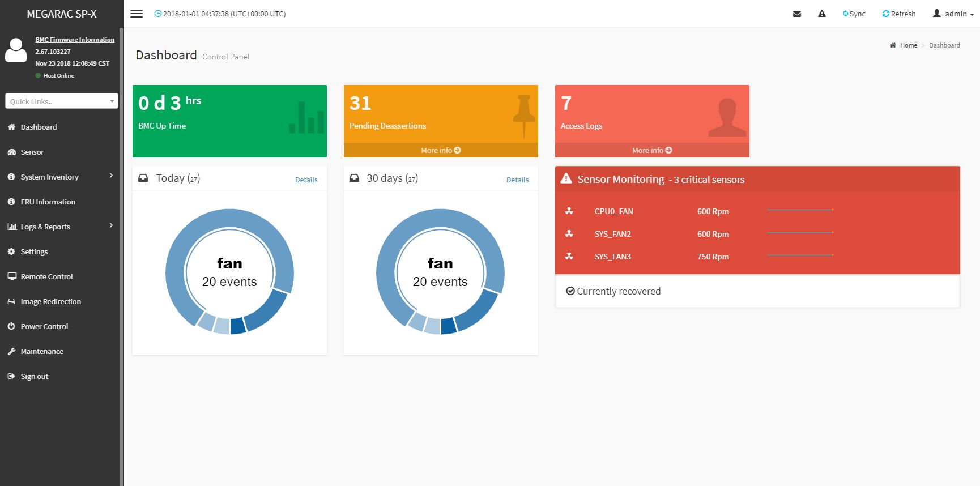
Task: Open the Quick Links dropdown
Action: tap(61, 101)
